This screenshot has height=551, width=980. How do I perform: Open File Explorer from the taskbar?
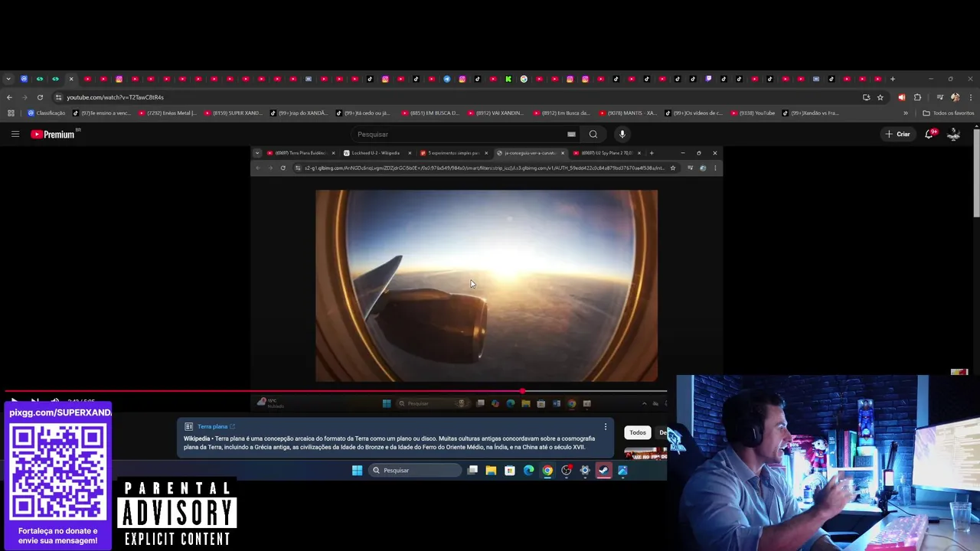(491, 470)
